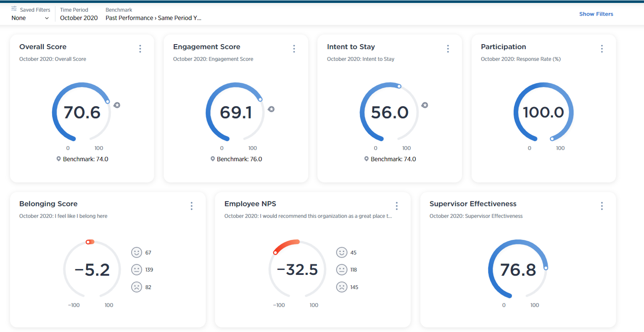Viewport: 644px width, 332px height.
Task: Open the Participation card options menu
Action: coord(602,49)
